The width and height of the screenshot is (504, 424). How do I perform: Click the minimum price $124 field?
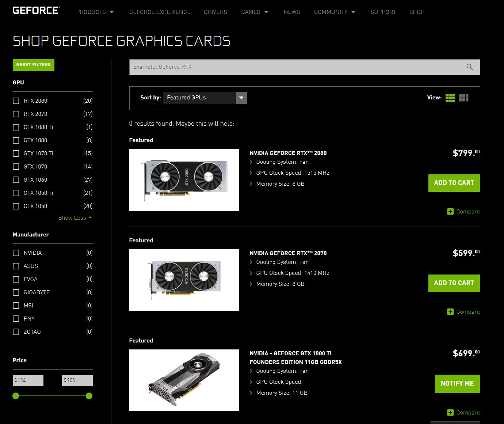pos(28,381)
